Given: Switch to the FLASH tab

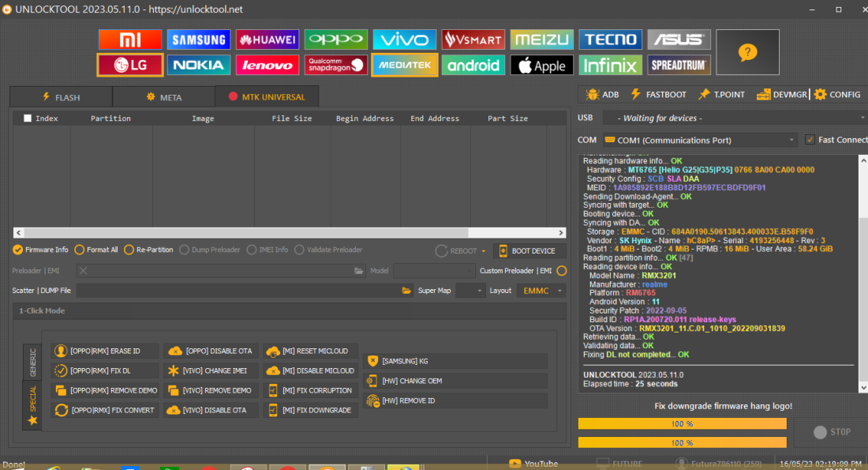Looking at the screenshot, I should 61,97.
